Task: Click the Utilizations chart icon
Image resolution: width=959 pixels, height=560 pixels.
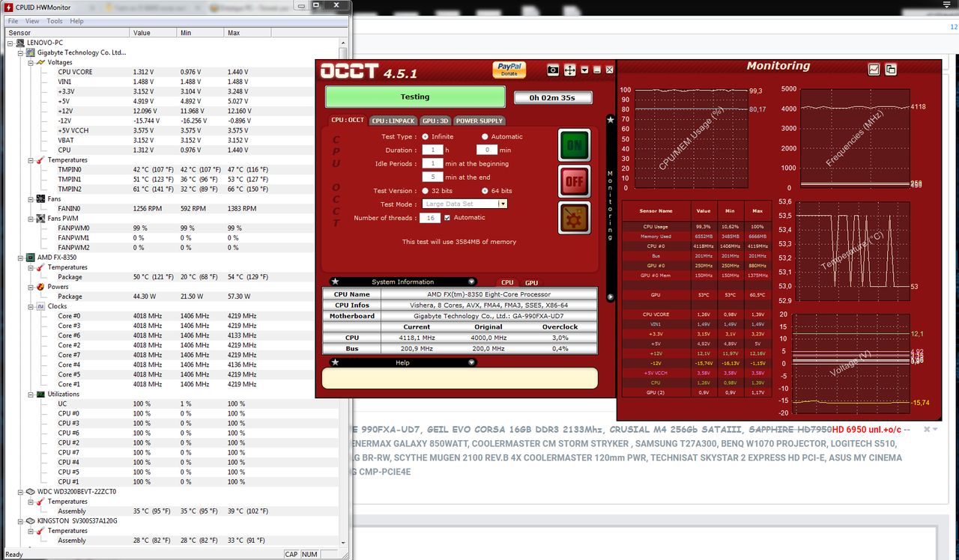Action: (x=41, y=394)
